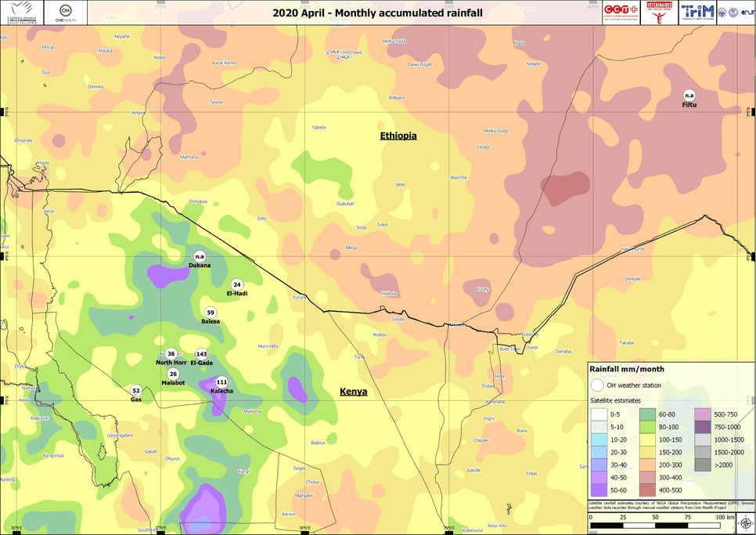Click the Gas station marker showing 52
The height and width of the screenshot is (535, 756).
point(134,392)
